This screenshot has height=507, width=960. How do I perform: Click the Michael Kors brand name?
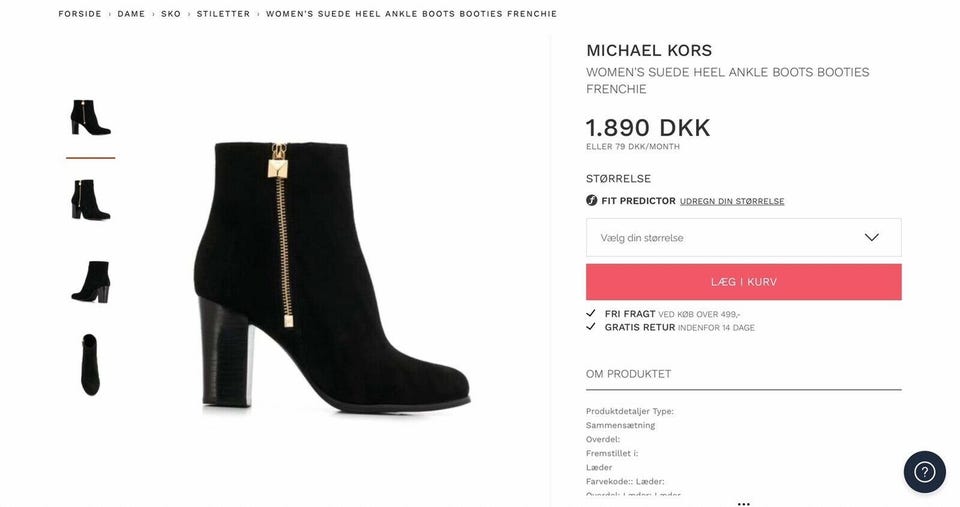click(x=649, y=50)
